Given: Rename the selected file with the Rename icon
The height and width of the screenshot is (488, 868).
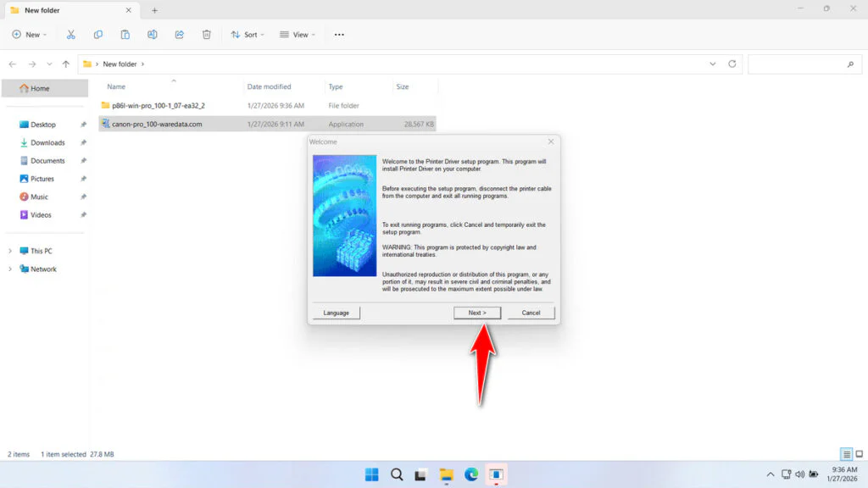Looking at the screenshot, I should point(153,34).
